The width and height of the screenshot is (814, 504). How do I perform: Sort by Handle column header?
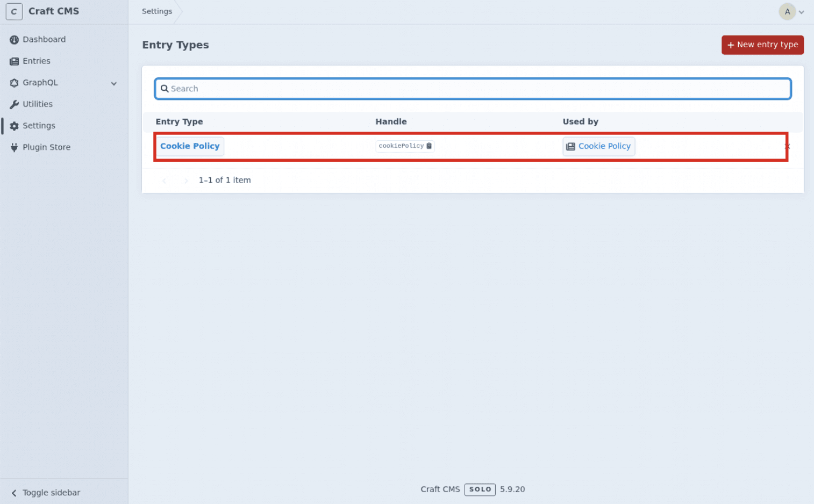(391, 121)
